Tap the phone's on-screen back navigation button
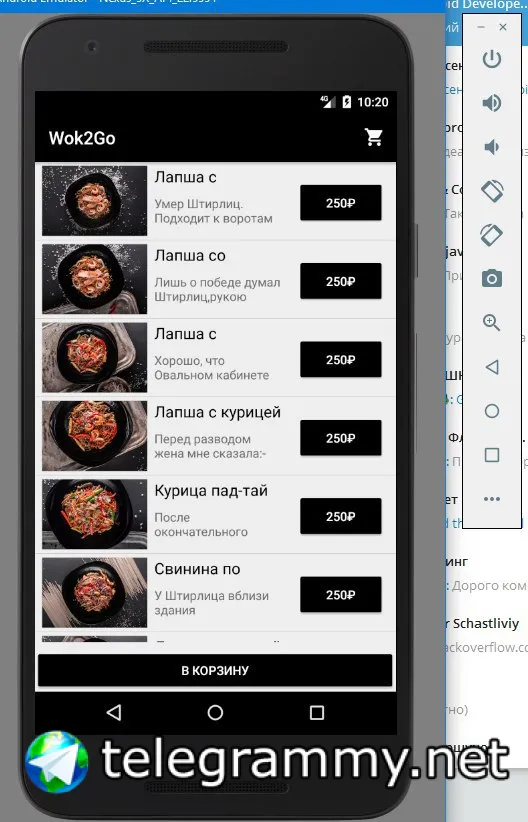Viewport: 528px width, 822px height. point(114,712)
